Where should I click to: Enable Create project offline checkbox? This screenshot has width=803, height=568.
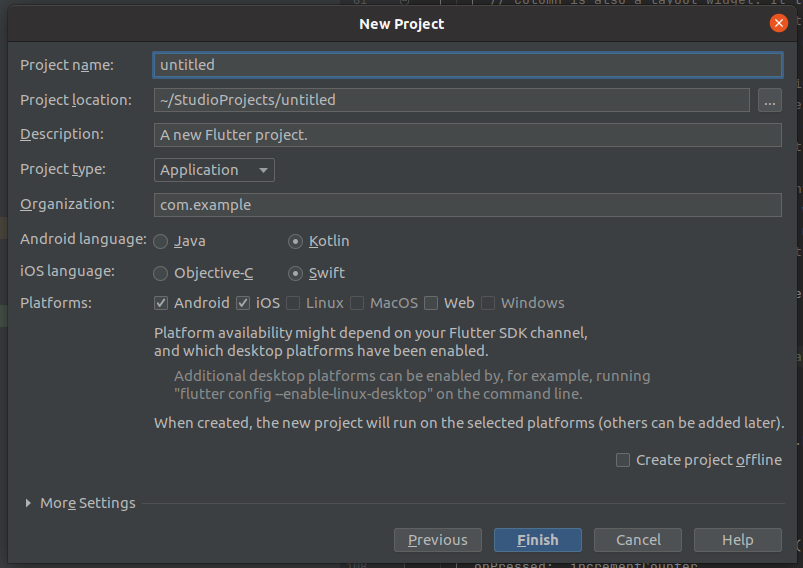click(x=623, y=460)
